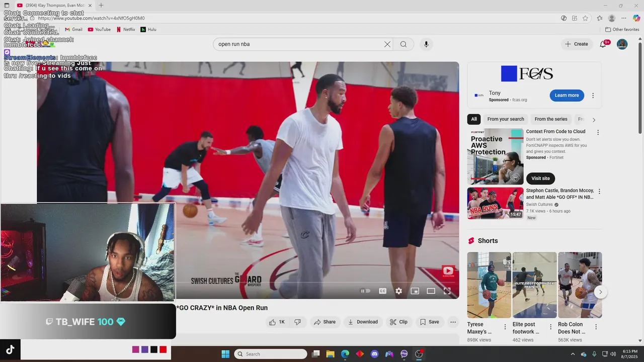
Task: Click 'Visit site' on the Fortinet ad
Action: [540, 178]
